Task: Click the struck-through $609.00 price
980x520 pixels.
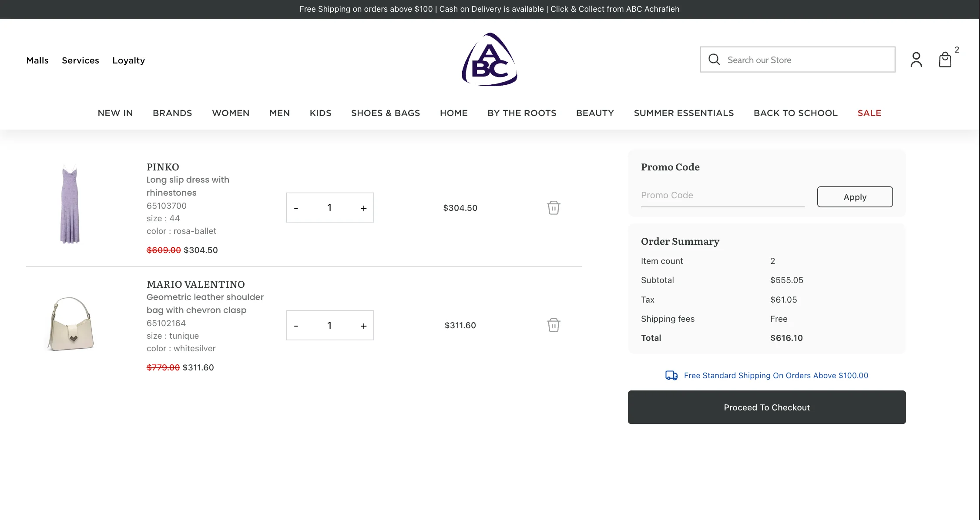Action: click(x=164, y=250)
